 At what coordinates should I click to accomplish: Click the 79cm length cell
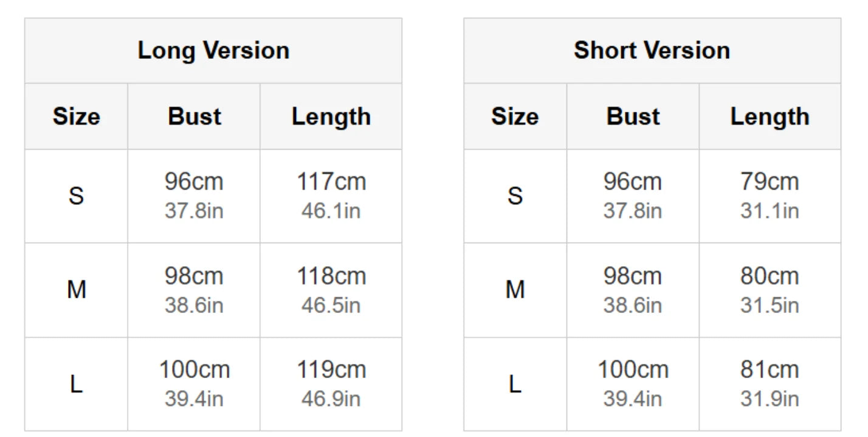click(x=770, y=196)
